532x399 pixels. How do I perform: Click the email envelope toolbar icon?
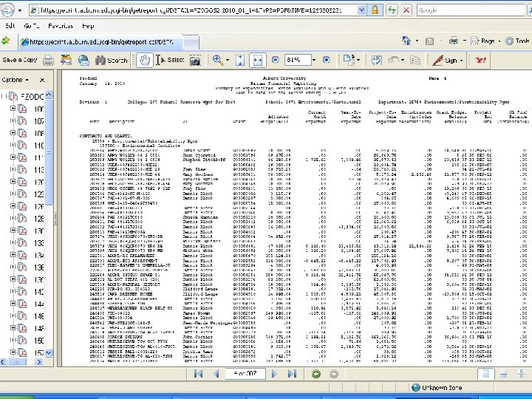coord(83,61)
